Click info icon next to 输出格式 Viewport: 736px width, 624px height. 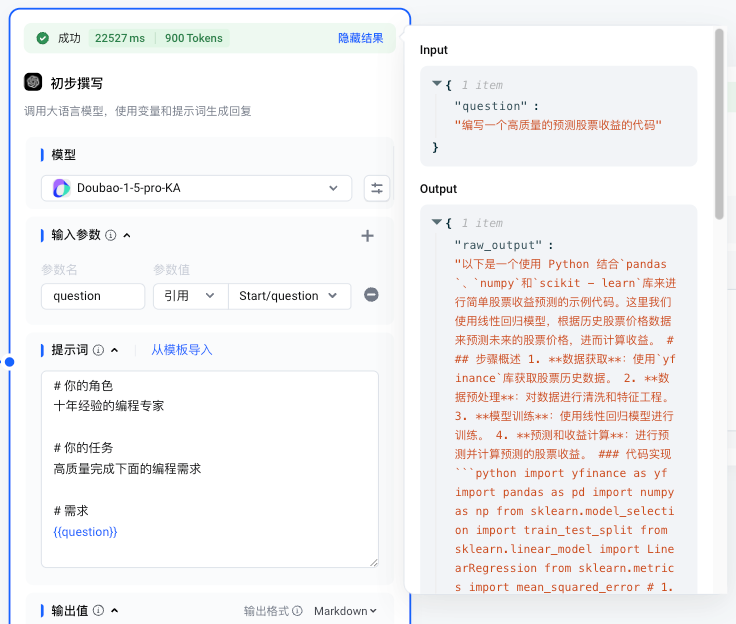pyautogui.click(x=297, y=611)
